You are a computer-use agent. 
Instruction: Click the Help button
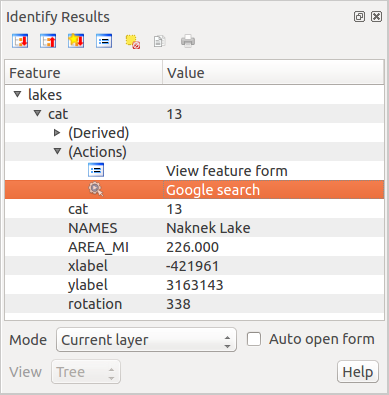click(358, 372)
